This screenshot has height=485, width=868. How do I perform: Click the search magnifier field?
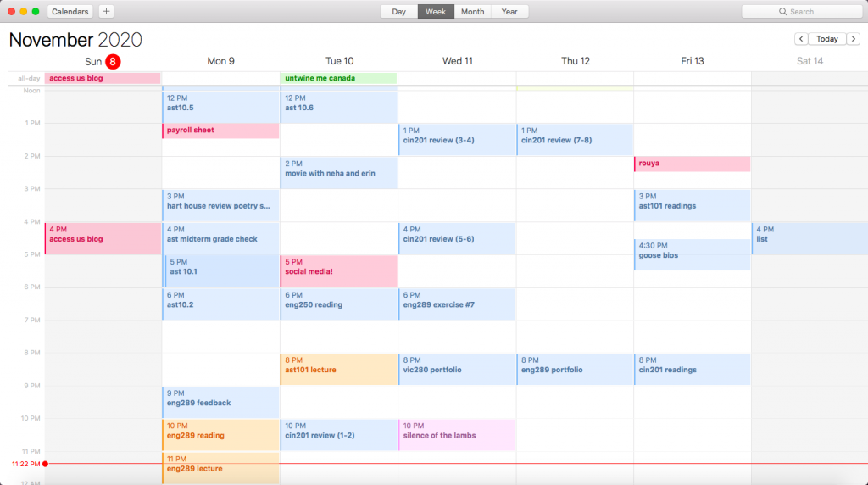point(800,12)
